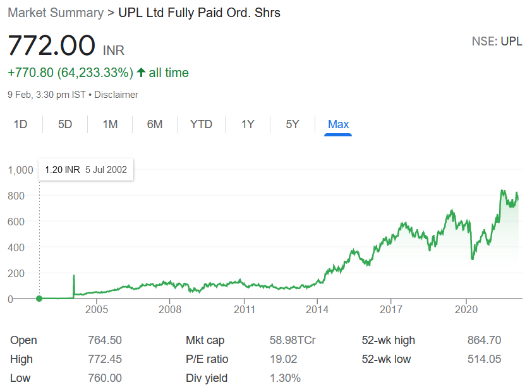This screenshot has height=392, width=532.
Task: Click the 52-wk high value 864.70
Action: pos(484,340)
